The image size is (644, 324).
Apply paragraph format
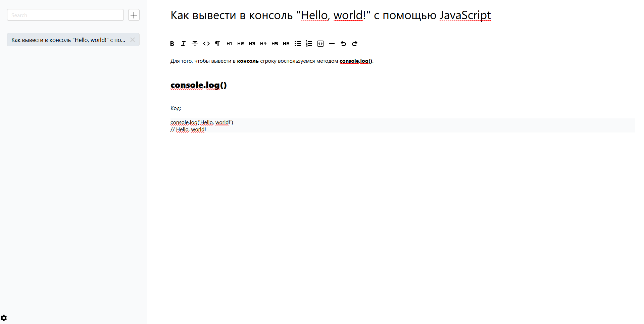(x=217, y=44)
